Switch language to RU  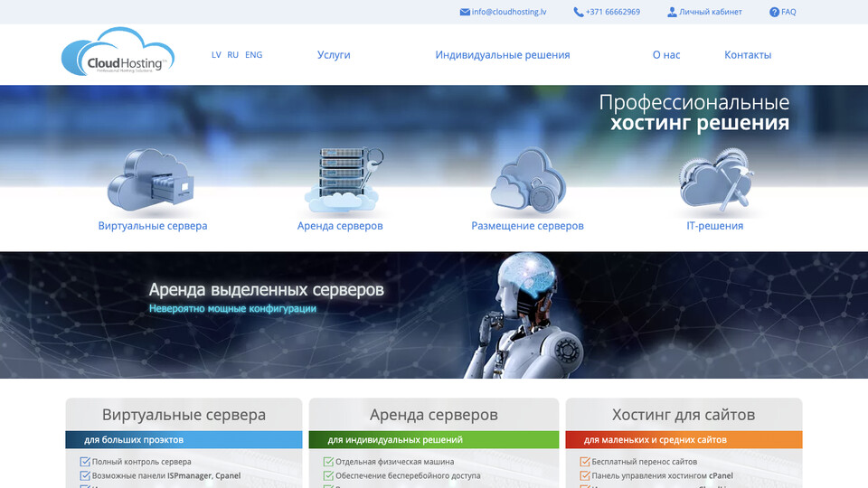click(x=232, y=55)
